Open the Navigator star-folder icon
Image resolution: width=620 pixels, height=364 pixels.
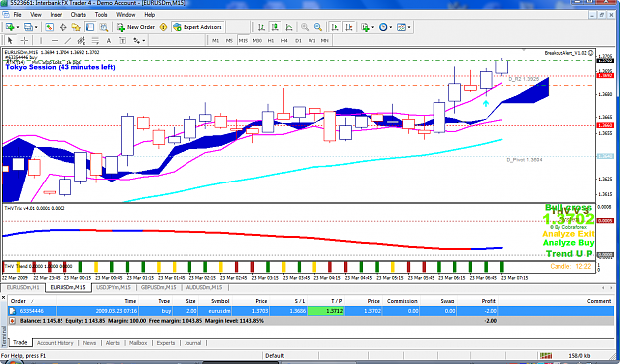[x=76, y=27]
